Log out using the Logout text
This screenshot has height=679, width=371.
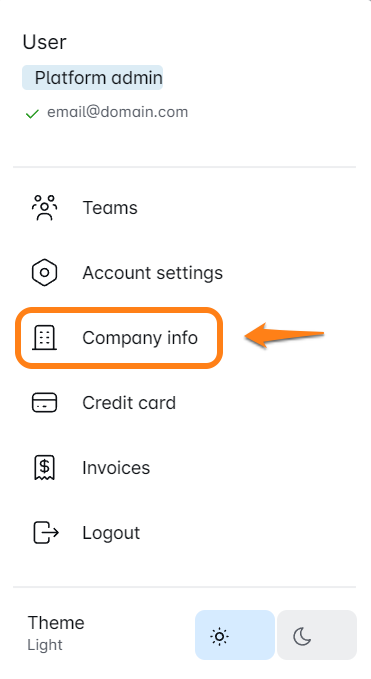111,533
